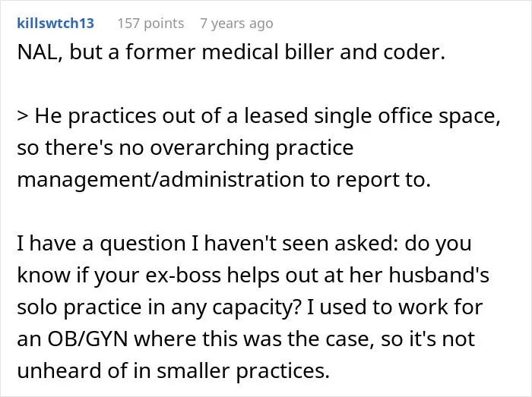Click the word 'OB/GYN' in the comment
This screenshot has height=397, width=532.
[87, 339]
